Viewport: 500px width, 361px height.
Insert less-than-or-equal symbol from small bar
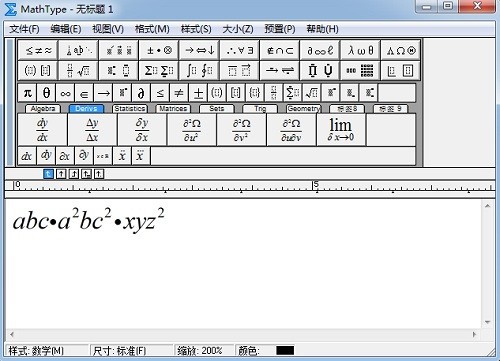click(160, 93)
